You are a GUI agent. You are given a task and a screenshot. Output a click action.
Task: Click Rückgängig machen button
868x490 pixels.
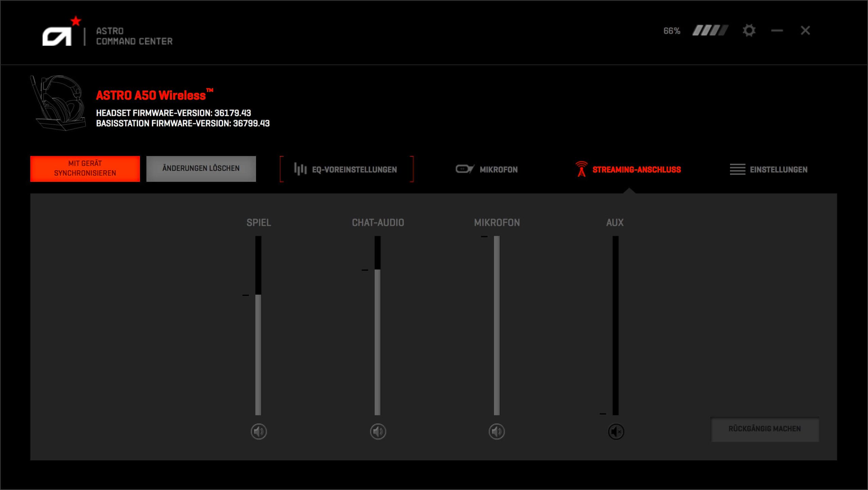765,429
